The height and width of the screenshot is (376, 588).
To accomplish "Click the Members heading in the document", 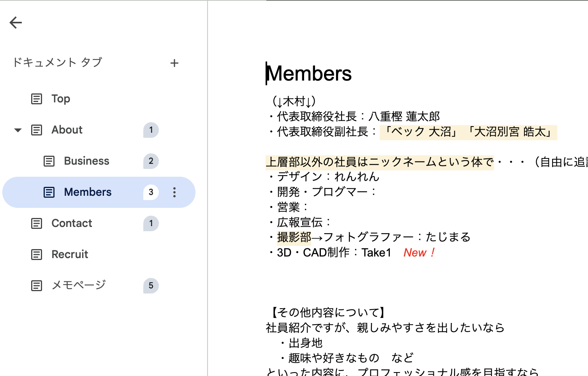I will coord(309,74).
